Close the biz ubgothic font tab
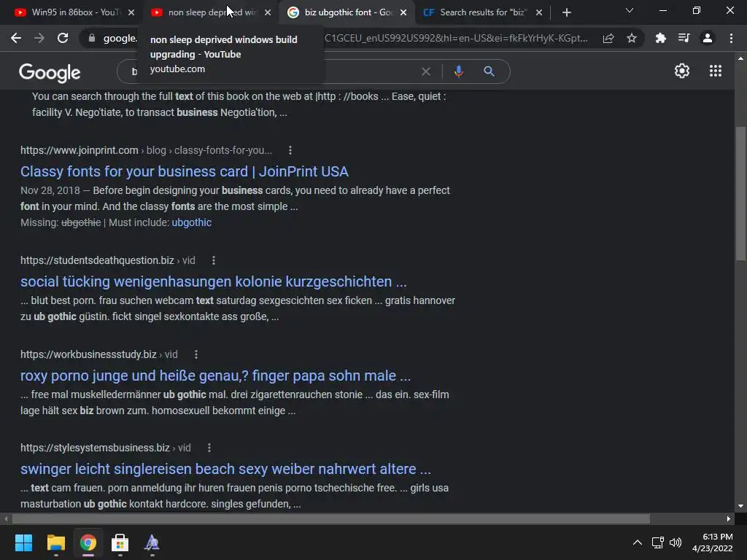Screen dimensions: 747x560 click(x=403, y=12)
